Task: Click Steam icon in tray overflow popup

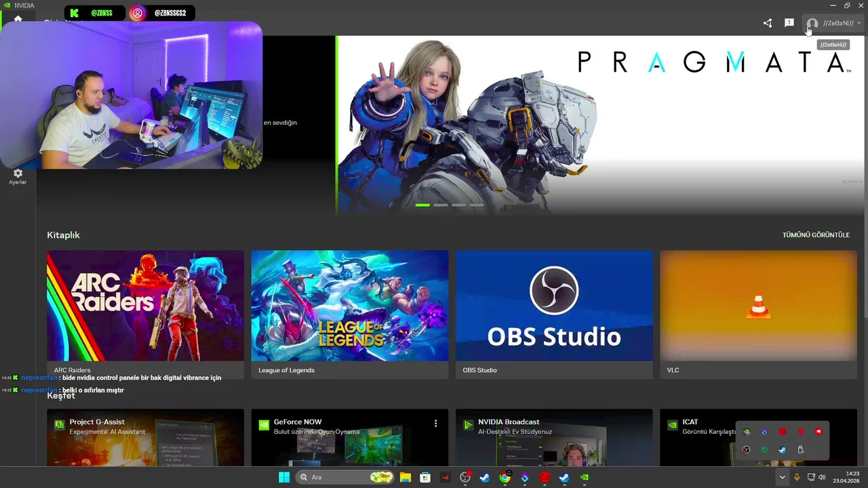Action: tap(783, 450)
